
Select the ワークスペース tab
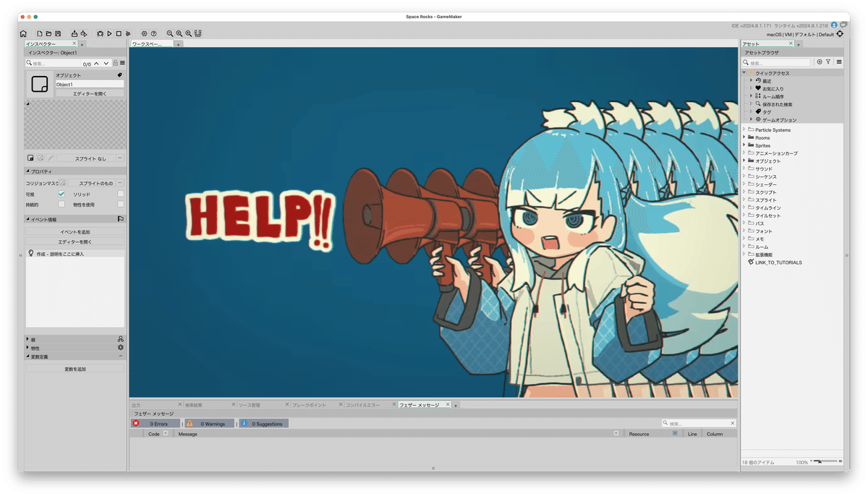point(152,44)
